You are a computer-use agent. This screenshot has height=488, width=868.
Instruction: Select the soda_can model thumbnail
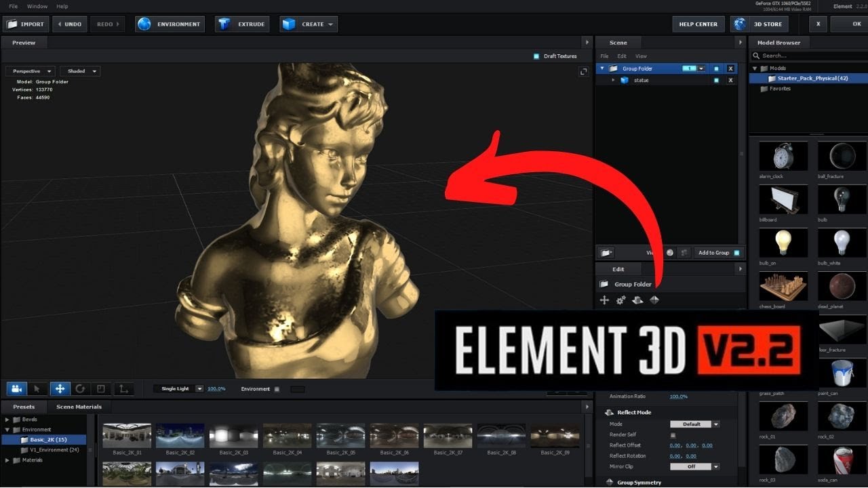pos(842,461)
